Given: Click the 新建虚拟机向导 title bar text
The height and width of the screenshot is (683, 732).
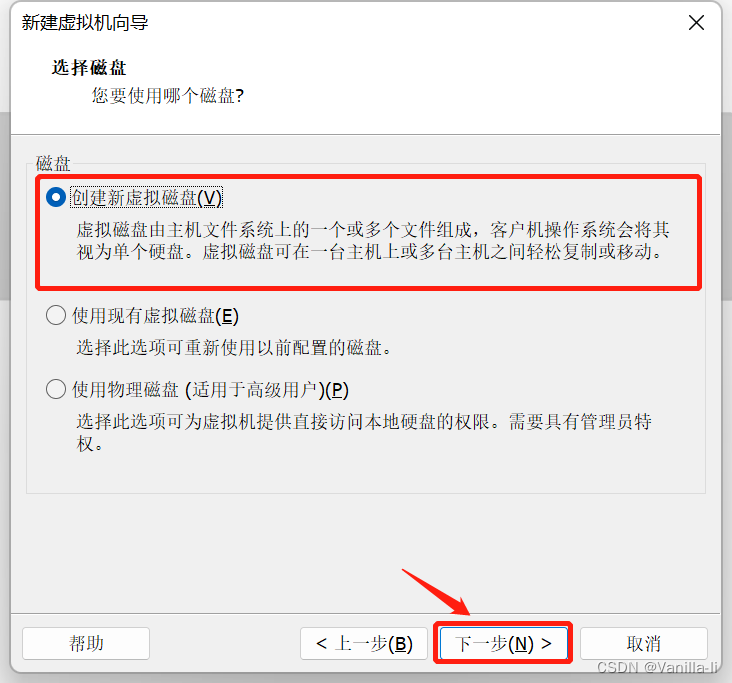Looking at the screenshot, I should pos(85,22).
